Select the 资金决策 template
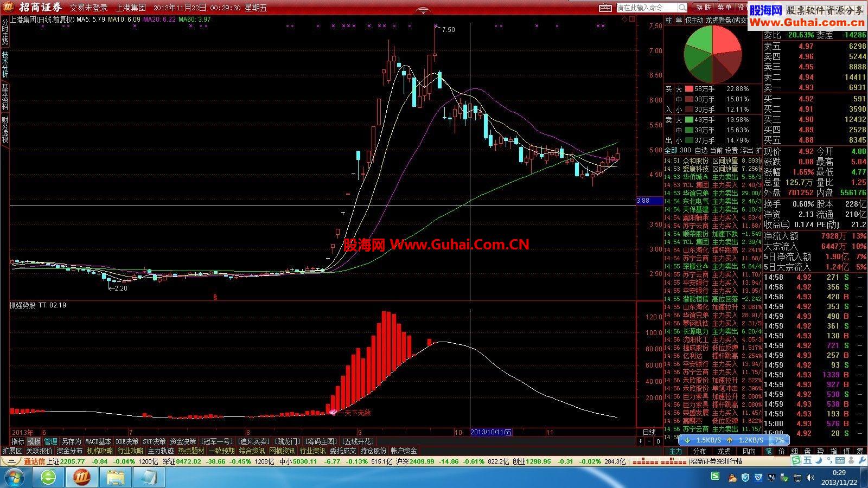868x488 pixels. click(183, 441)
